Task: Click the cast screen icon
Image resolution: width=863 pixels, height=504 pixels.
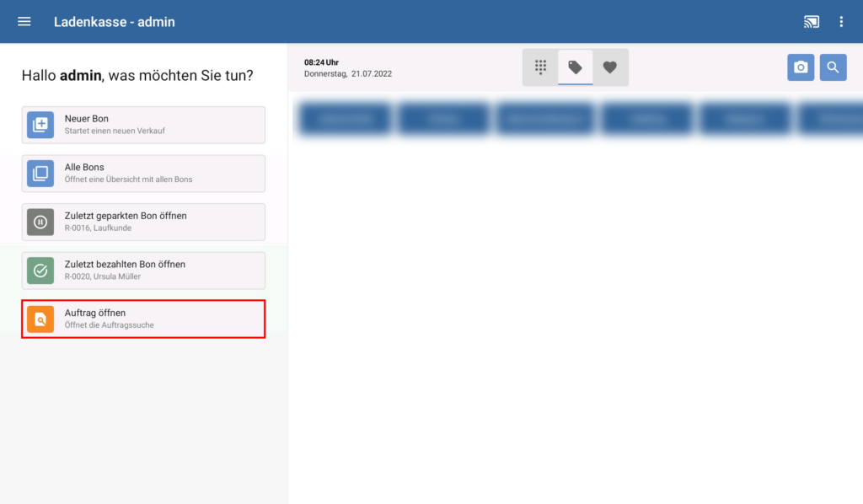Action: click(x=811, y=22)
